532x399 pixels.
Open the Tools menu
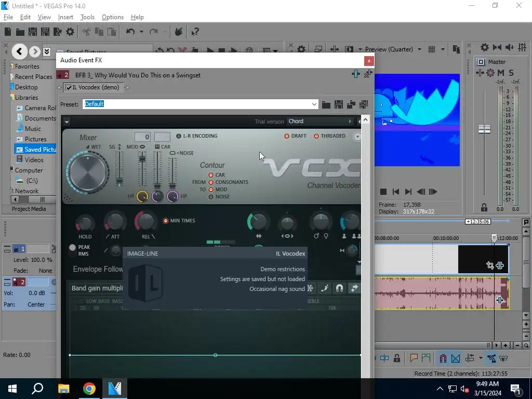87,17
